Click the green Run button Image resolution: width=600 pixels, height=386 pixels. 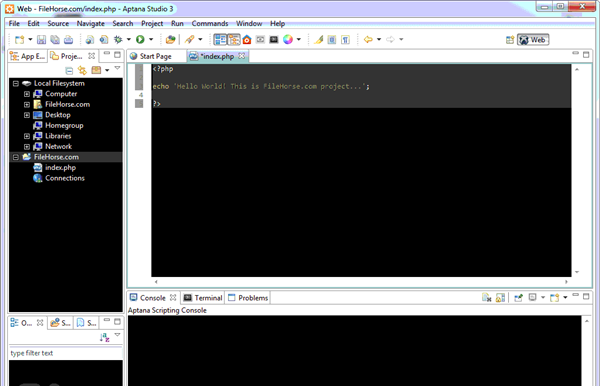pos(140,39)
